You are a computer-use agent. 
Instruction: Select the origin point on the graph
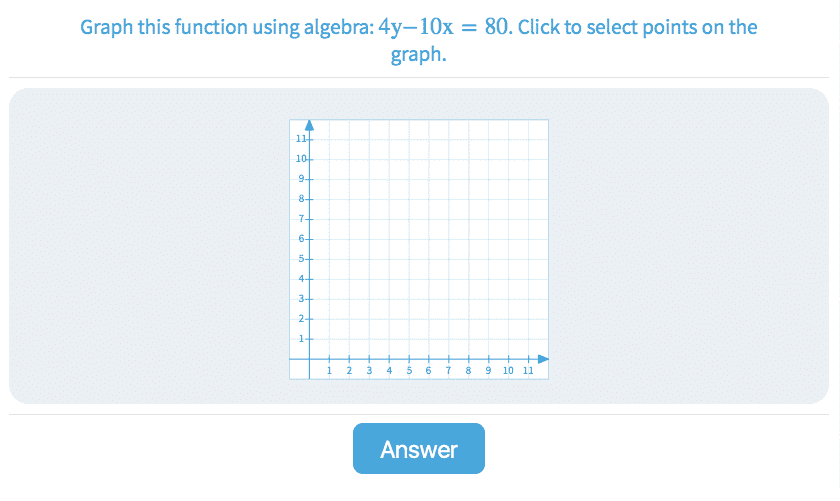coord(309,358)
